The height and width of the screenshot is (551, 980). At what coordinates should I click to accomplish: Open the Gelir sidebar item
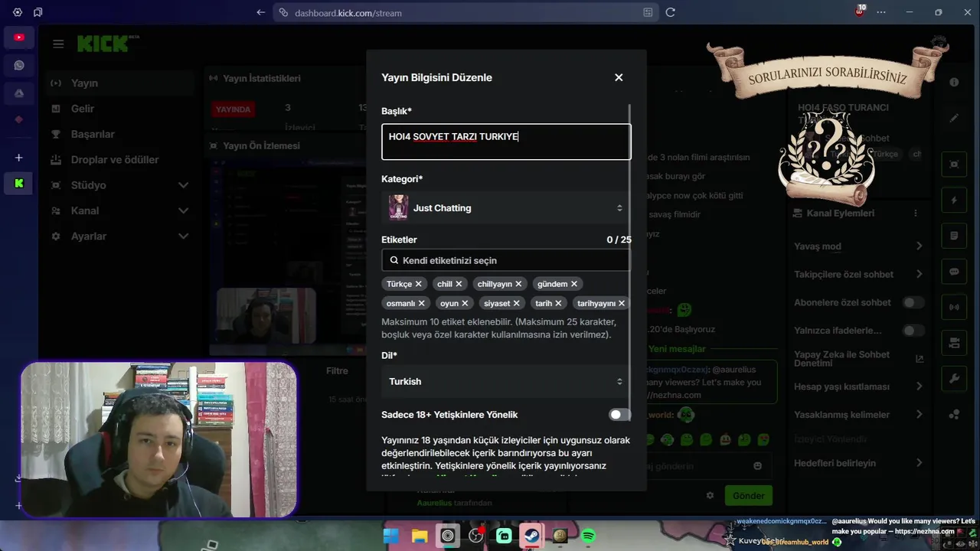[x=119, y=109]
